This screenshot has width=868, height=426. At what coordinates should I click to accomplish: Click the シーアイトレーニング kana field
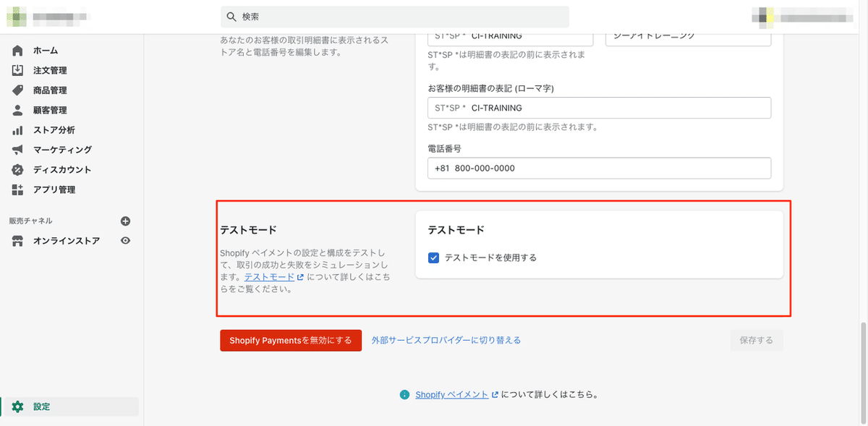coord(688,38)
